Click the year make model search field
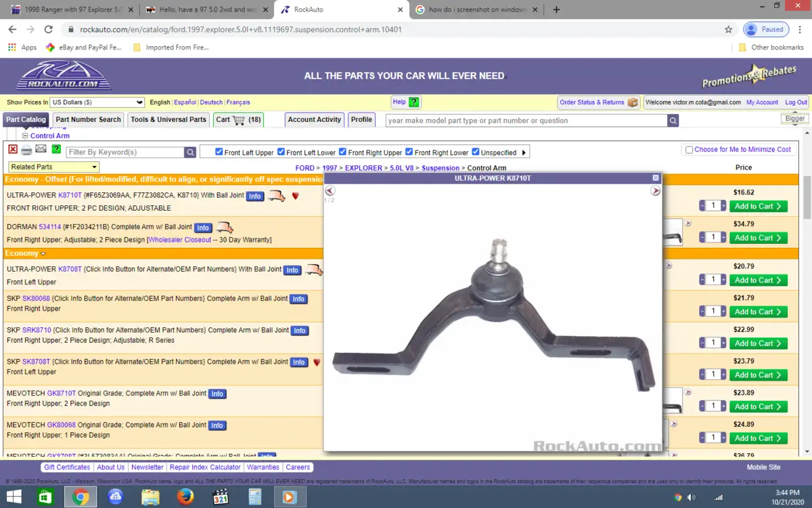This screenshot has width=812, height=508. 526,121
